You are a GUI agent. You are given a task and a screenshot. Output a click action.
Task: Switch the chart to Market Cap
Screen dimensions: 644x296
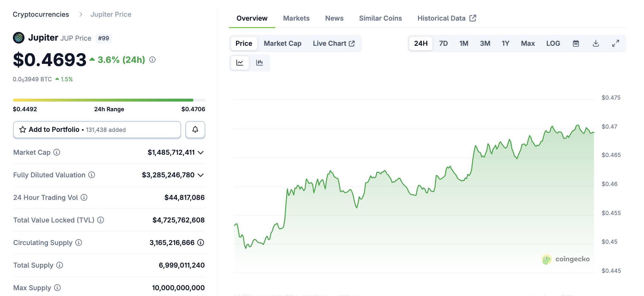click(282, 44)
